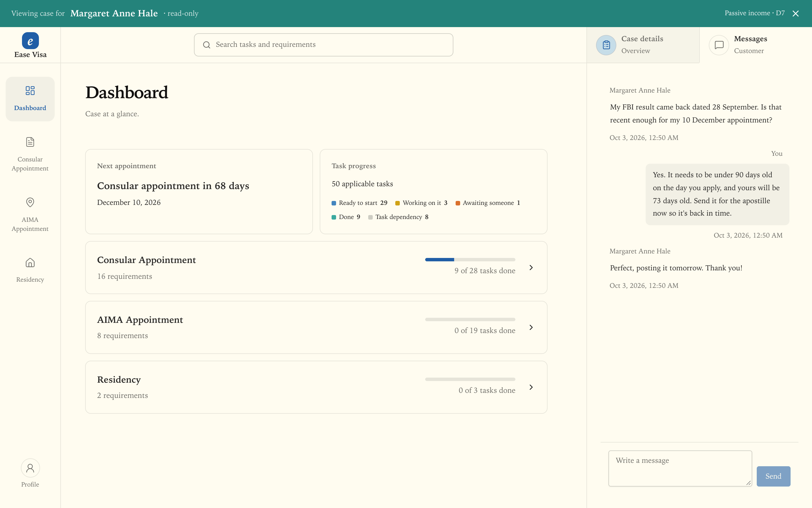The image size is (812, 508).
Task: Click the 16 requirements text
Action: [x=125, y=276]
